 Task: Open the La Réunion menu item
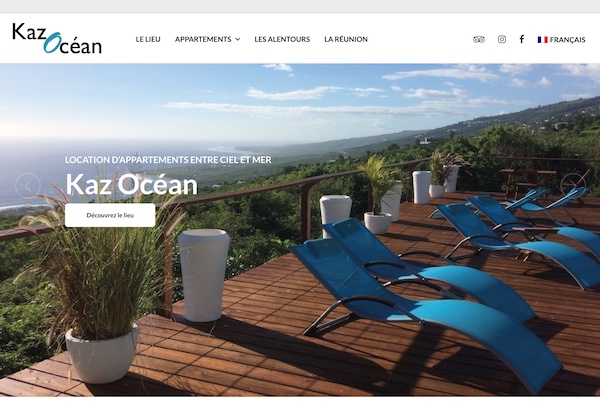(x=346, y=39)
